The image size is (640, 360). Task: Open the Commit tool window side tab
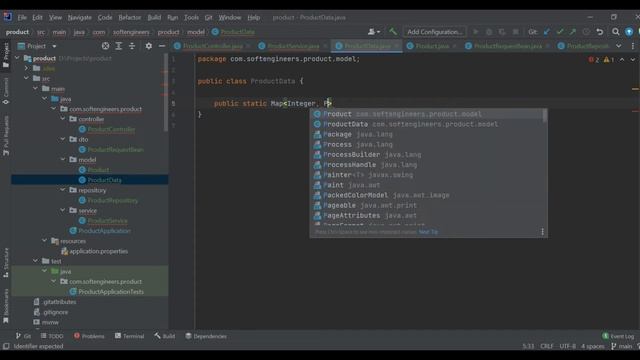click(x=6, y=91)
